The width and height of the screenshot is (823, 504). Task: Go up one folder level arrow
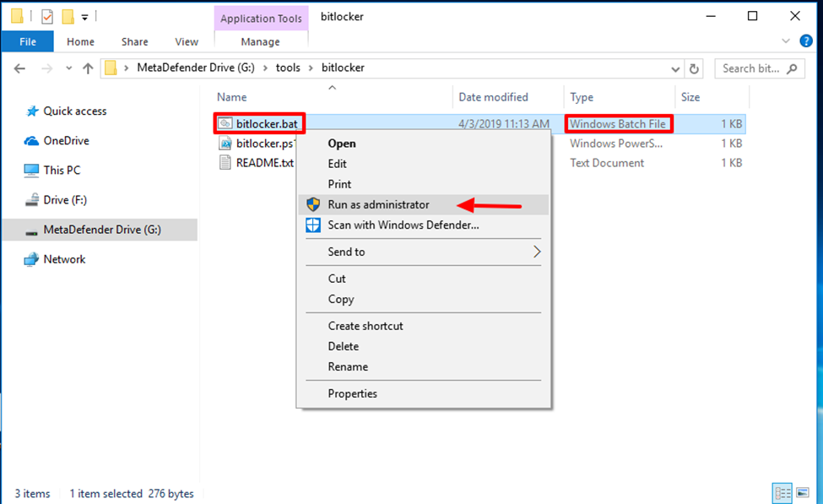point(88,68)
